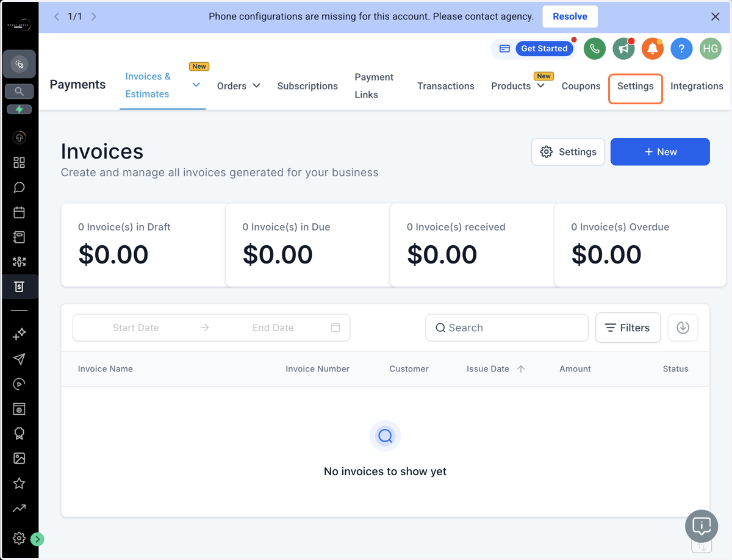732x560 pixels.
Task: Expand the Invoices & Estimates dropdown chevron
Action: 196,85
